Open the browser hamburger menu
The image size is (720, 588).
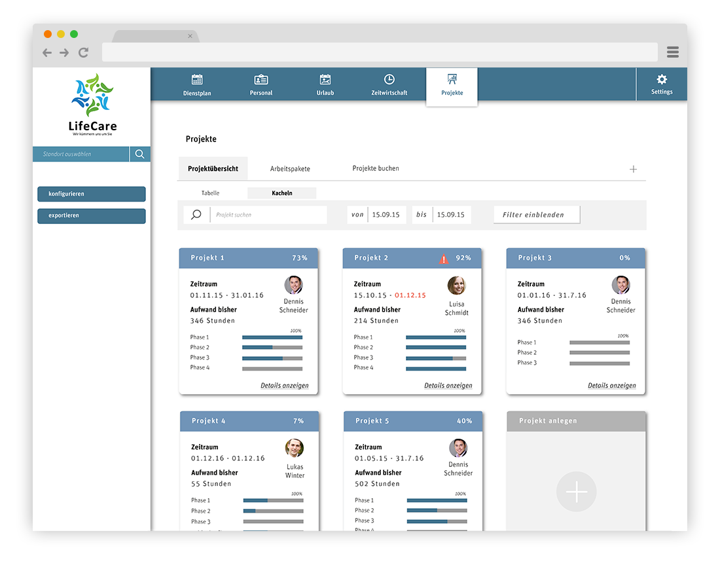[x=673, y=52]
